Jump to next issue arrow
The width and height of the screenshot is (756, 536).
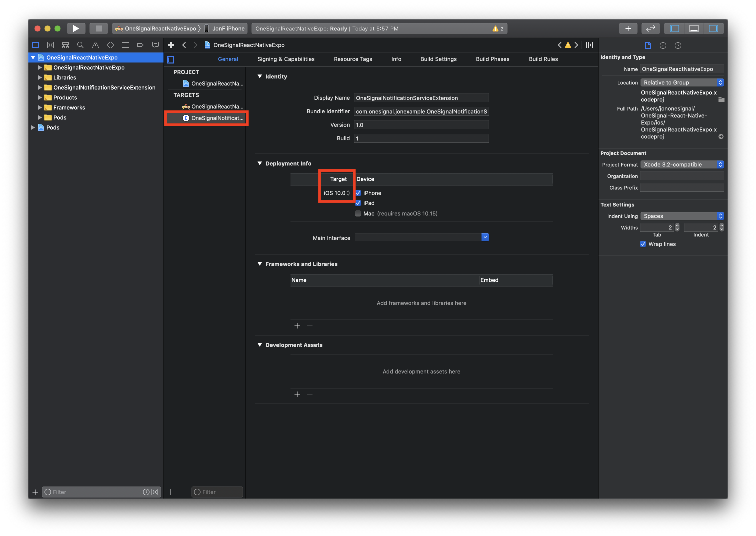[576, 45]
